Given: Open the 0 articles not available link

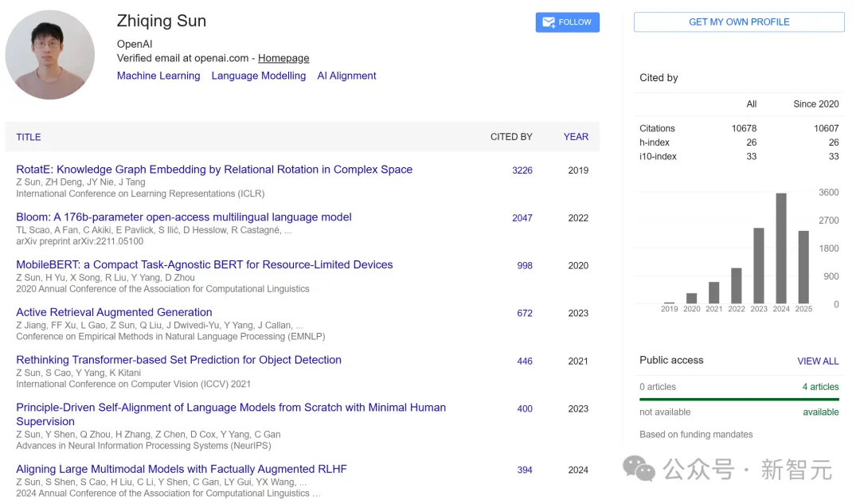Looking at the screenshot, I should (658, 387).
